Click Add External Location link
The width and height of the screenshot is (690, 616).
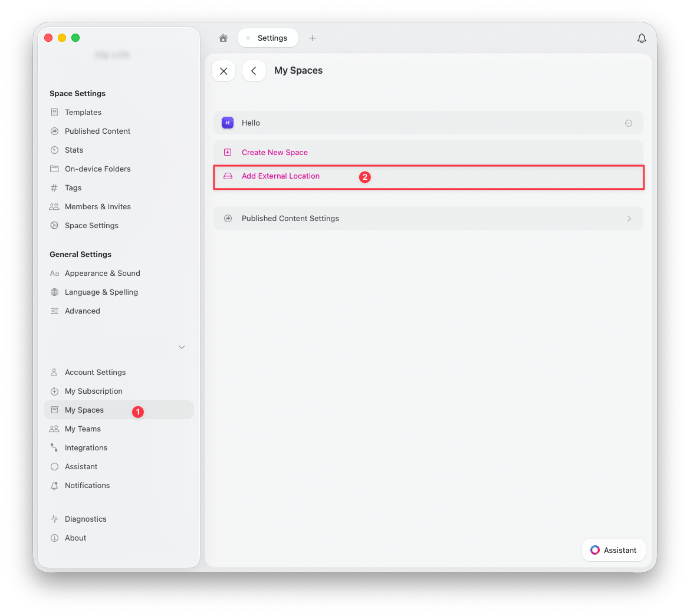(281, 176)
